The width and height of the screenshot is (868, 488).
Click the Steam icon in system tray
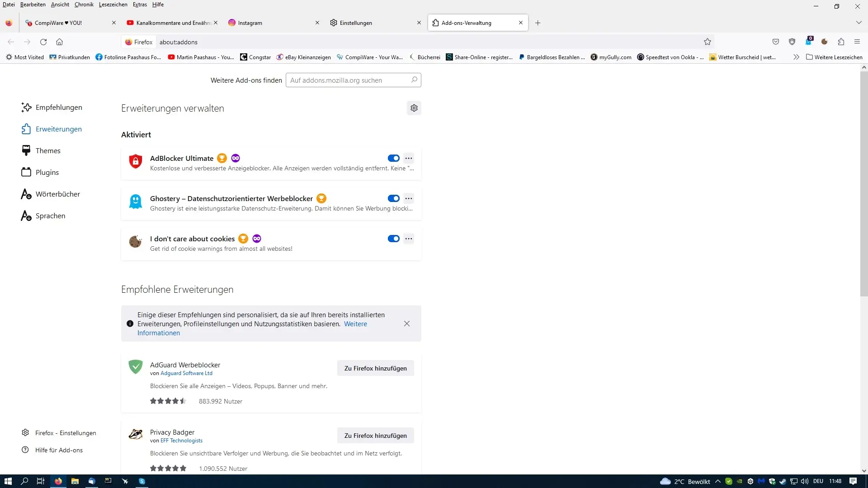pyautogui.click(x=783, y=481)
